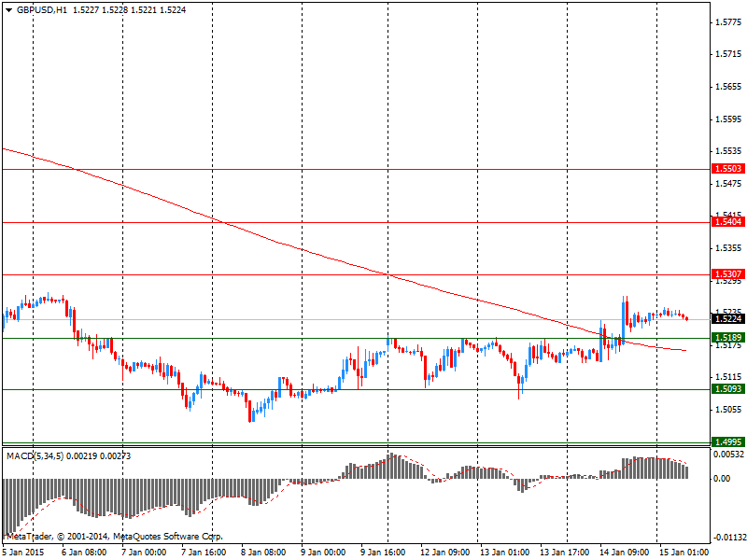Click the 13 Jan 17:00 time axis label

click(564, 553)
